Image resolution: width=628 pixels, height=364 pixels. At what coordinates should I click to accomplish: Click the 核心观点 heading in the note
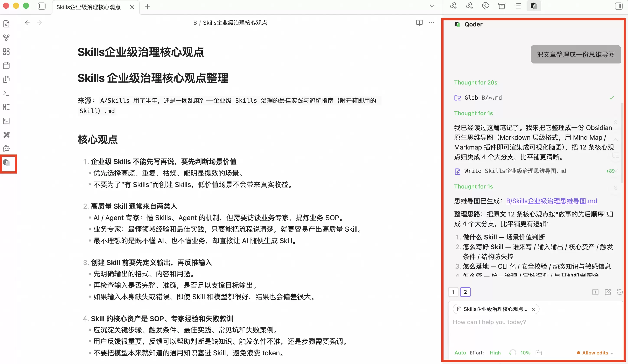pyautogui.click(x=98, y=139)
